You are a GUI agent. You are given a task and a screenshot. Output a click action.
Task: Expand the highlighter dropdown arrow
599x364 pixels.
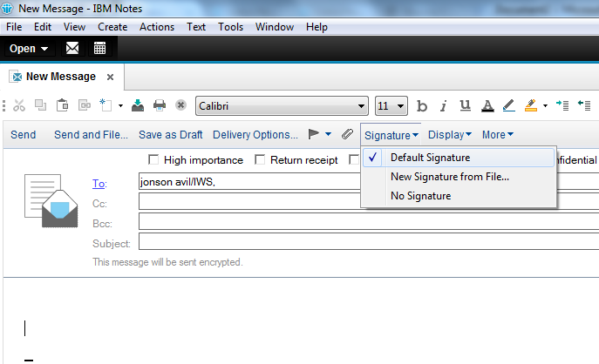(545, 105)
